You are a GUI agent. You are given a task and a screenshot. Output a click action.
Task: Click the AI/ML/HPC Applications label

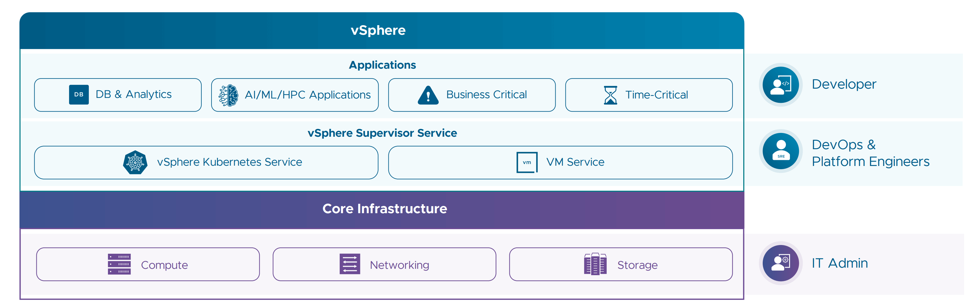(x=308, y=95)
